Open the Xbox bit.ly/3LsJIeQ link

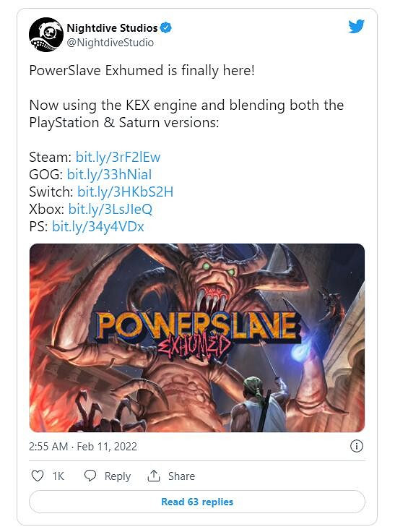coord(110,209)
